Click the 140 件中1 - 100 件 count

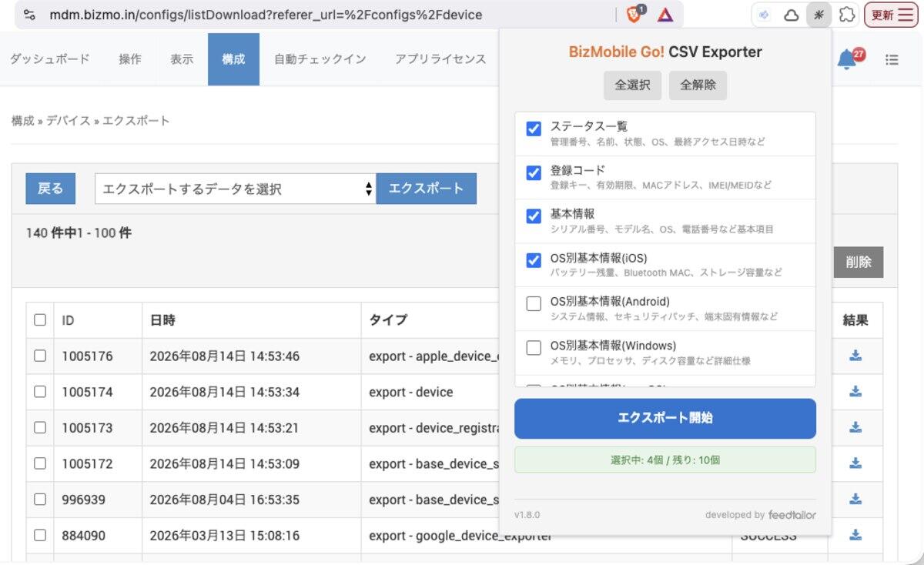[x=79, y=232]
